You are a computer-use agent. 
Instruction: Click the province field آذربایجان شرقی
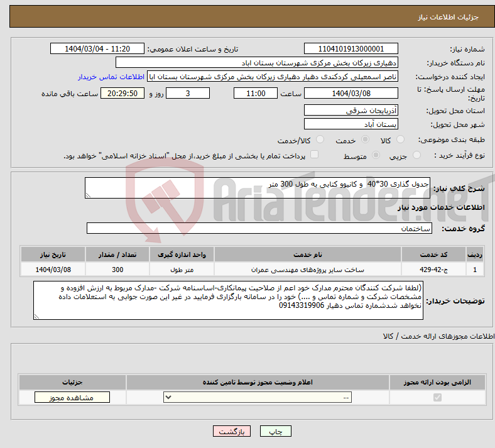click(351, 110)
